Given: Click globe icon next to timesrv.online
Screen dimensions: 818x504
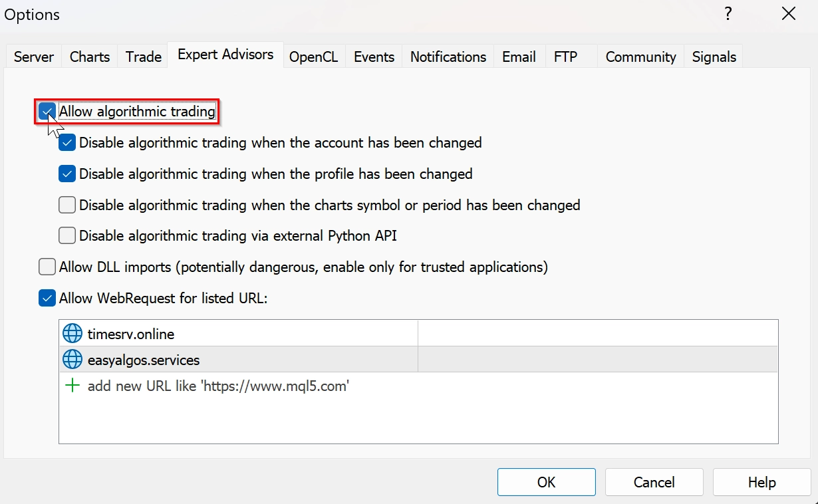Looking at the screenshot, I should click(72, 334).
